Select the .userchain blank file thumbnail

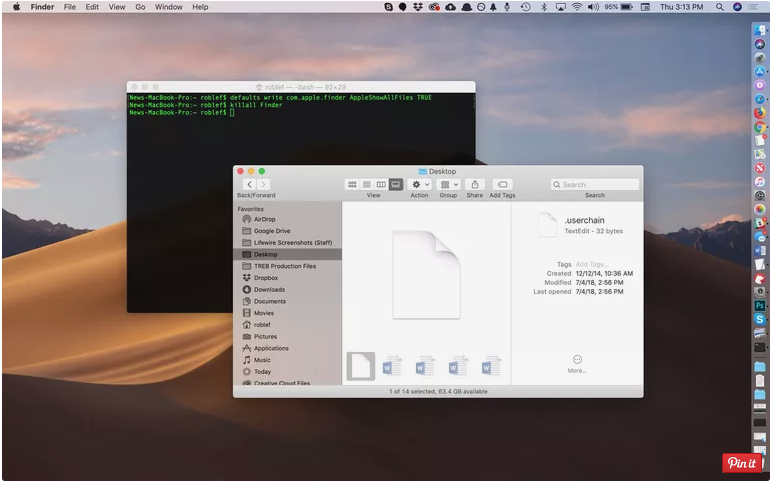pos(361,366)
